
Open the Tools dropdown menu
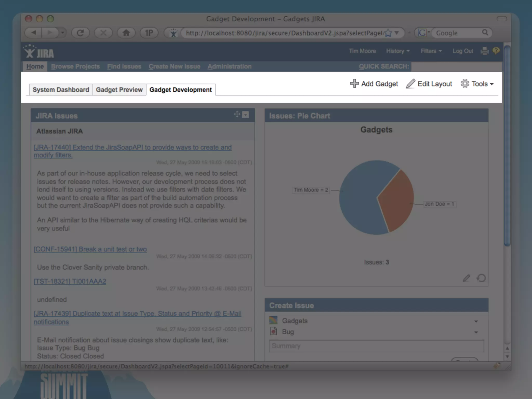click(x=477, y=84)
